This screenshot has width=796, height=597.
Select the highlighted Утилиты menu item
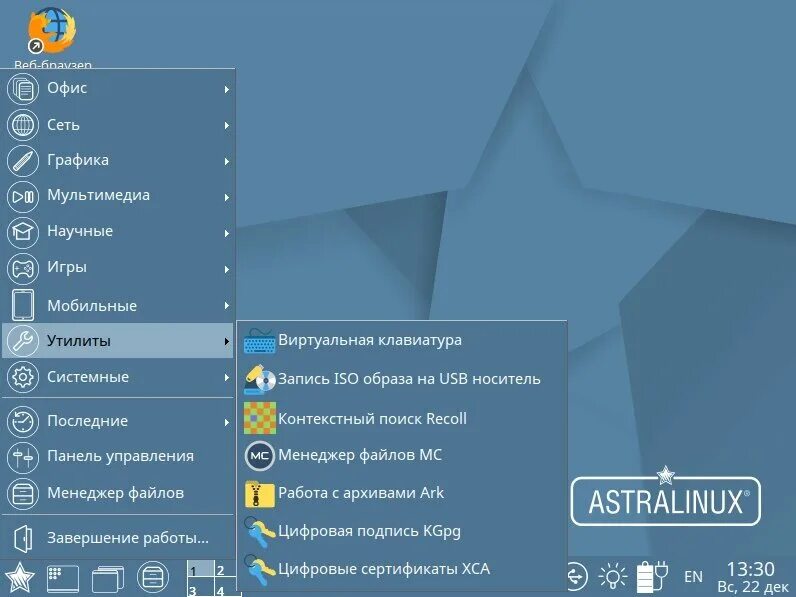118,341
